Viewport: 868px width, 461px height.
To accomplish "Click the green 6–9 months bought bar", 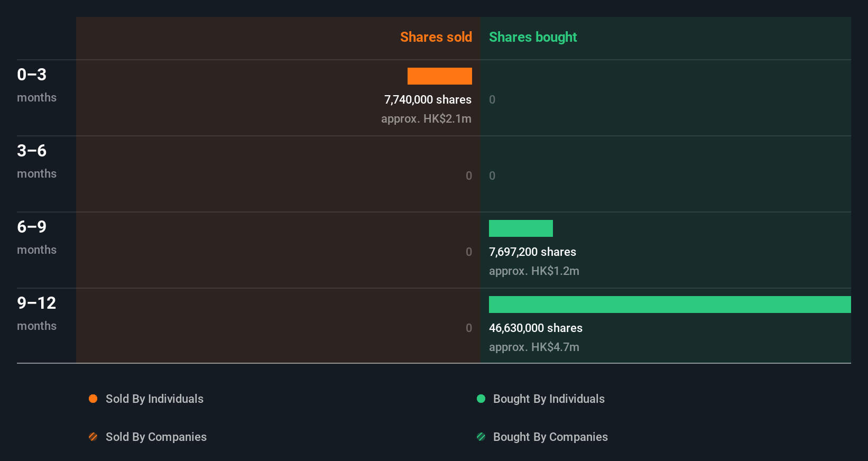I will [x=521, y=228].
